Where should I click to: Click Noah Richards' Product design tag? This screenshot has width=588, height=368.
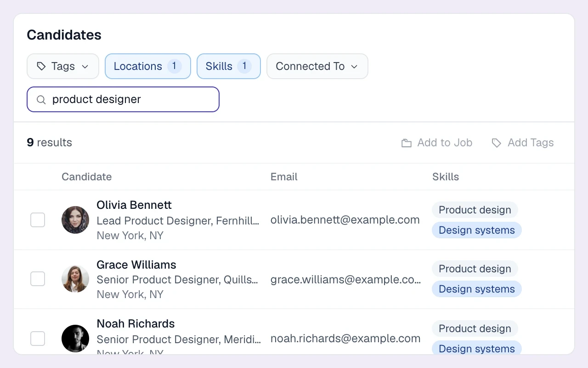point(475,328)
